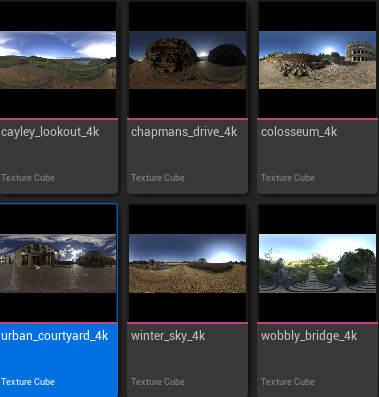Click the chapmans_drive_4k name label
The height and width of the screenshot is (397, 379).
[x=184, y=132]
